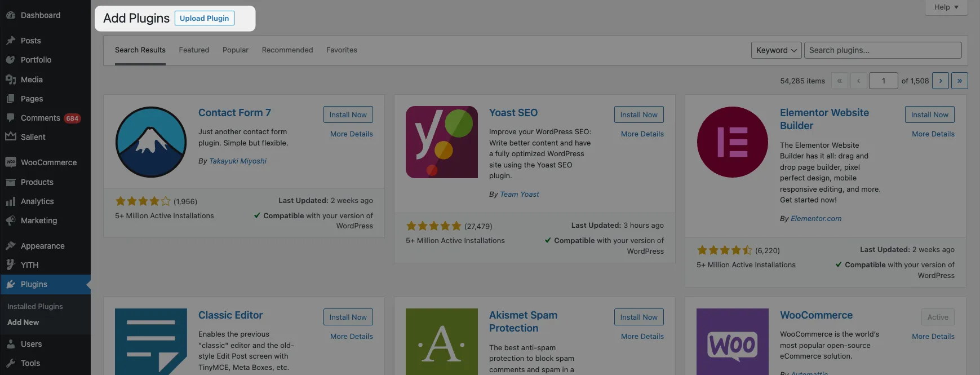Go to previous page of plugin results
The image size is (980, 375).
(x=859, y=81)
